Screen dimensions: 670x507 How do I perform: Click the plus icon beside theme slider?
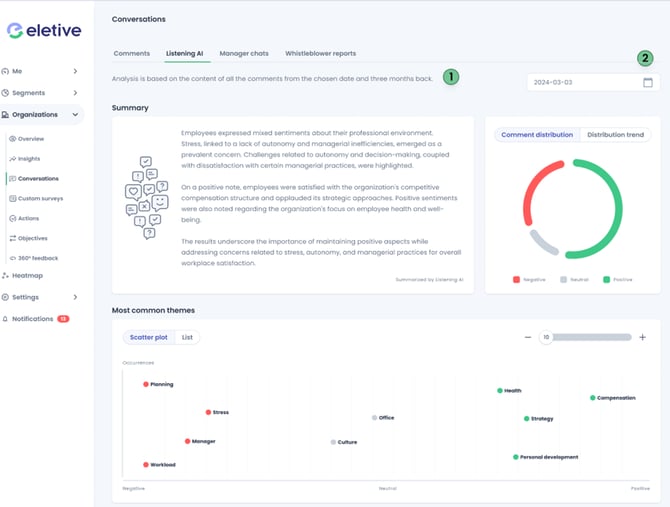click(x=642, y=337)
